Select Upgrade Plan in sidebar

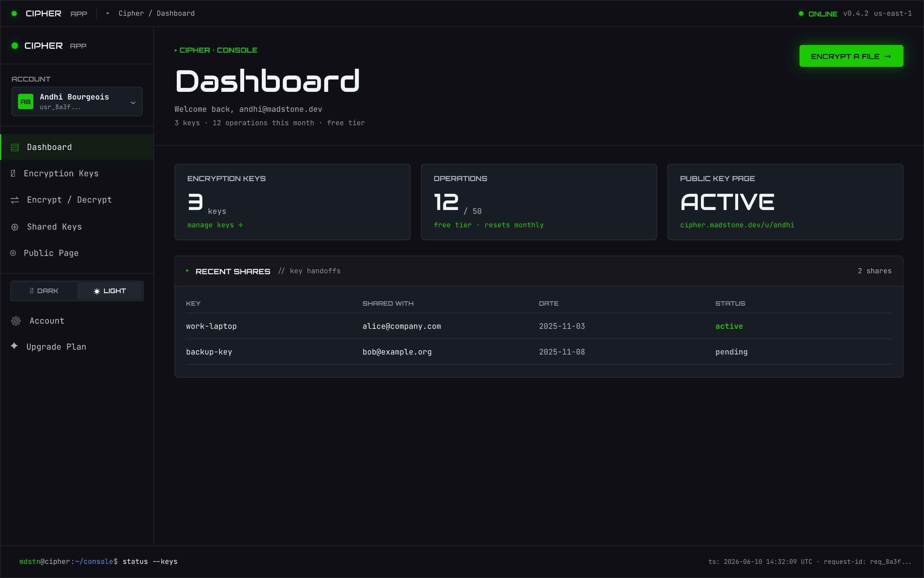pos(77,347)
